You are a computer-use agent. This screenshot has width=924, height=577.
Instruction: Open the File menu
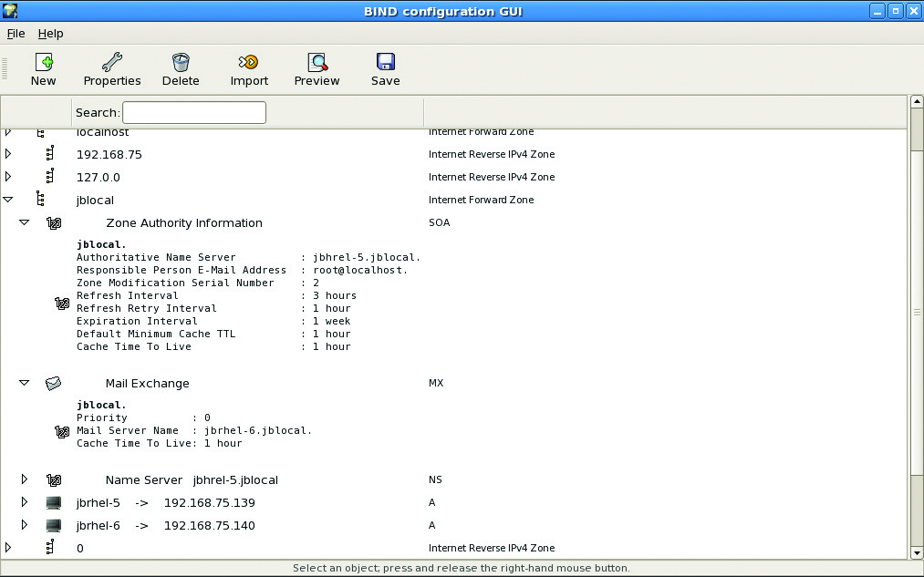pyautogui.click(x=16, y=34)
